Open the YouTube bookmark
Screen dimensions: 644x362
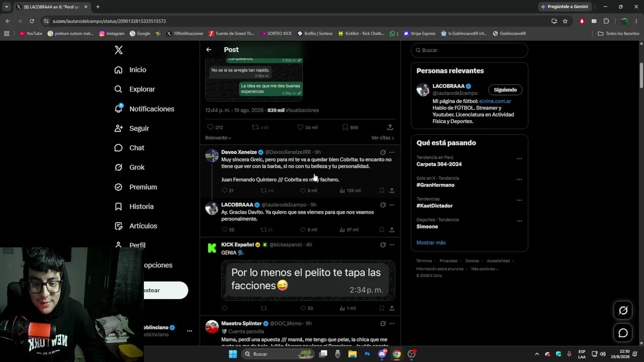point(31,34)
